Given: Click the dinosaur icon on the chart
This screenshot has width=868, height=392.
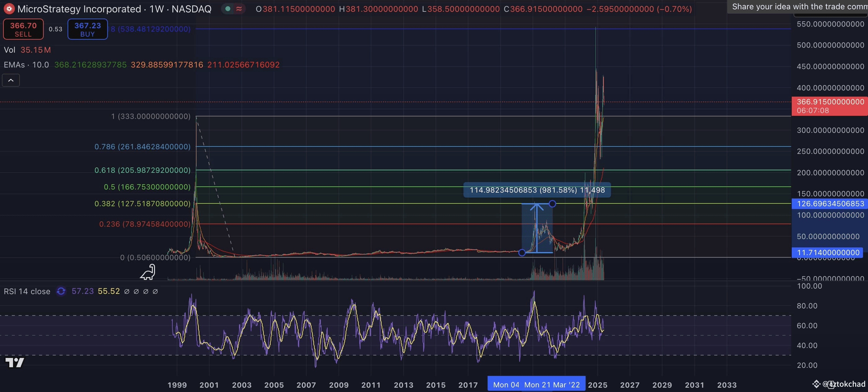Looking at the screenshot, I should 148,272.
